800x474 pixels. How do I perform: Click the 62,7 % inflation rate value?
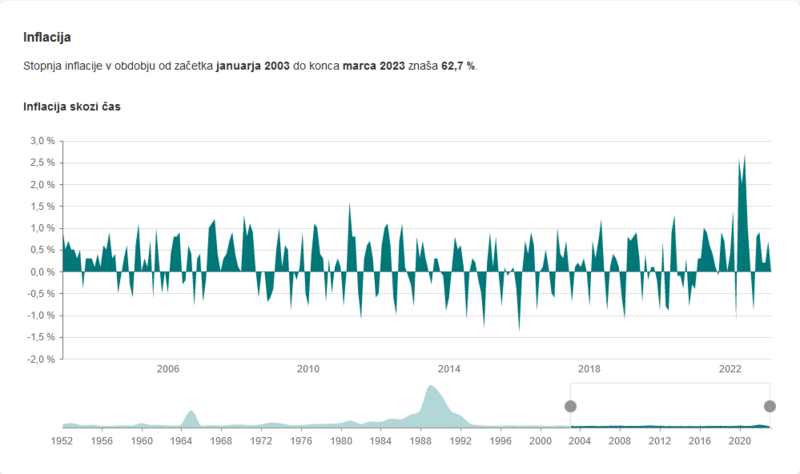[458, 65]
